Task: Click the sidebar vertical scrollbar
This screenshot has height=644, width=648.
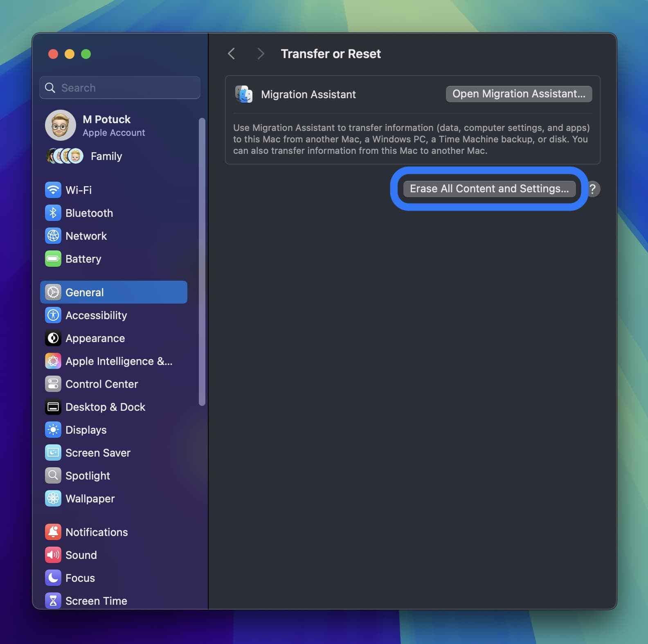Action: [x=202, y=262]
